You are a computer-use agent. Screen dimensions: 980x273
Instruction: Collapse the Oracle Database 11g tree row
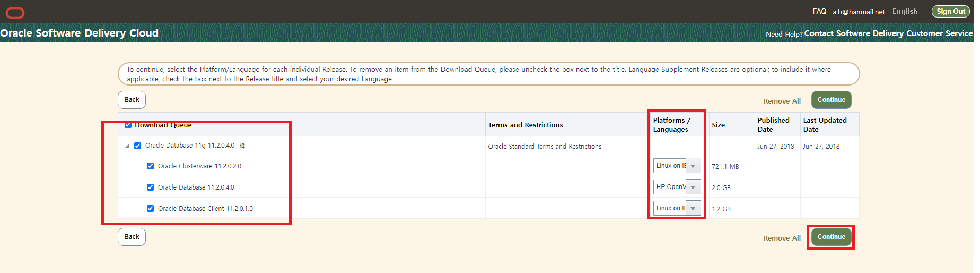(127, 146)
